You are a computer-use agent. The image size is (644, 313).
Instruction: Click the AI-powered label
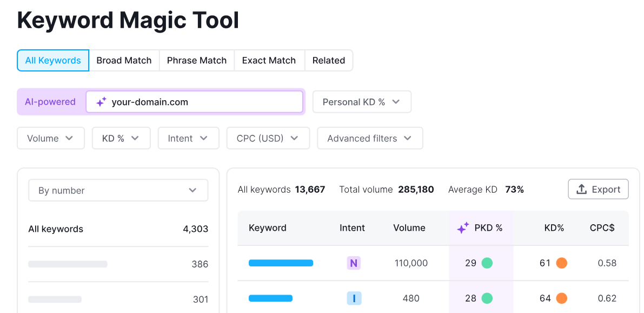[50, 102]
